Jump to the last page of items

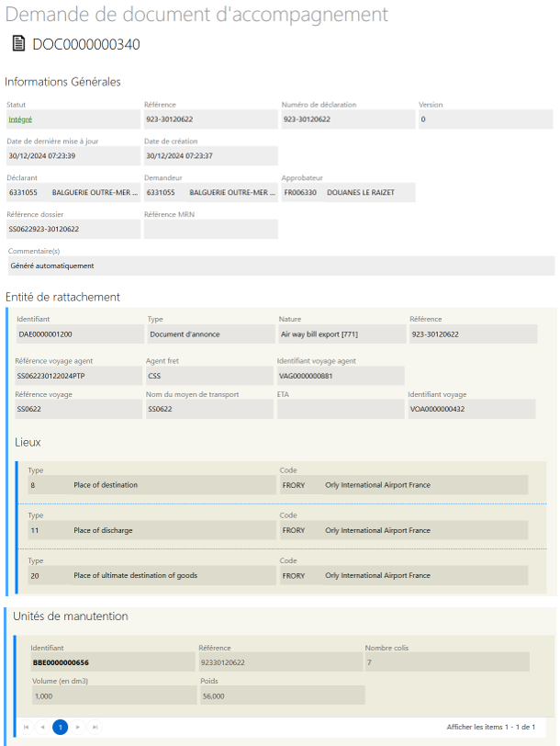[95, 727]
